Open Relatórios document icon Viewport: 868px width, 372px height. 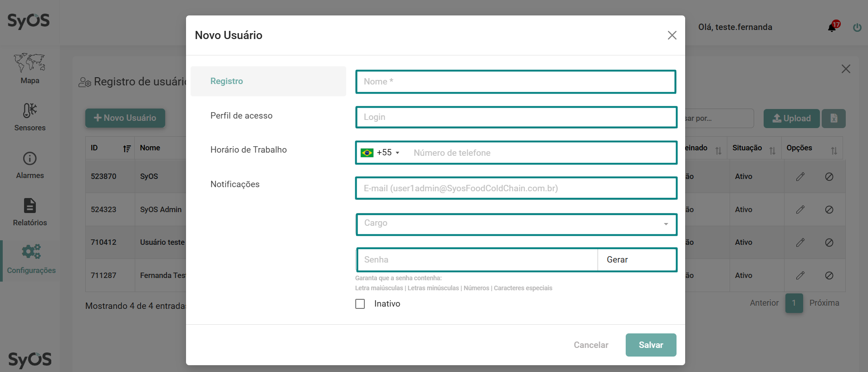pyautogui.click(x=29, y=206)
